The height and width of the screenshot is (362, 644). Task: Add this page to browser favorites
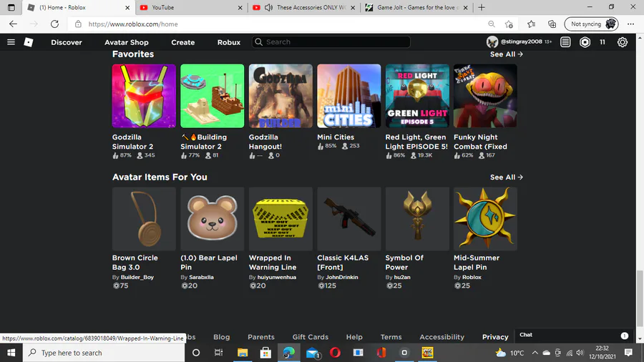point(509,24)
